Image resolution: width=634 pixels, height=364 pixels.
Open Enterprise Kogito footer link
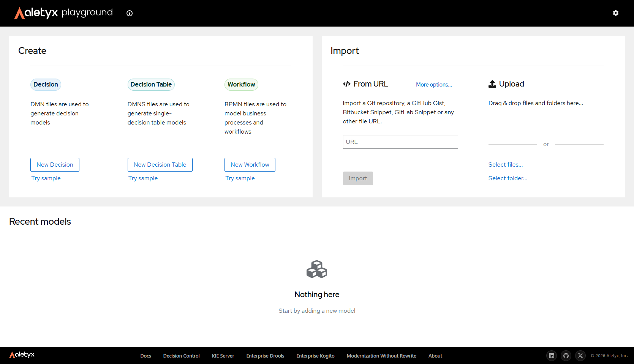click(x=316, y=356)
